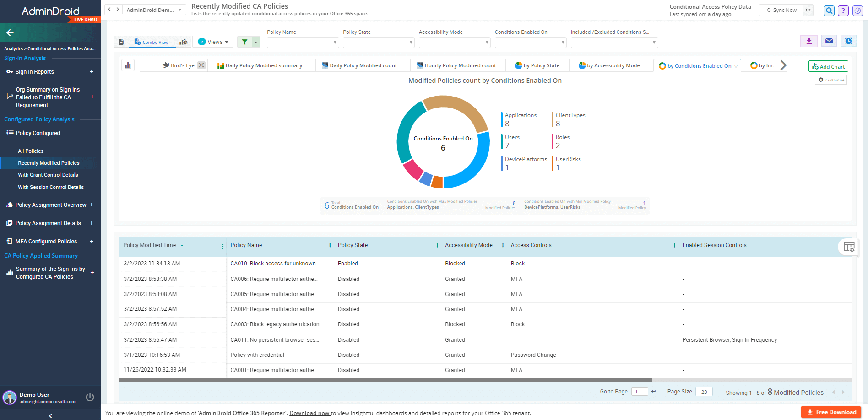Open the chart view icon beside Combo View
The width and height of the screenshot is (868, 420).
point(184,42)
